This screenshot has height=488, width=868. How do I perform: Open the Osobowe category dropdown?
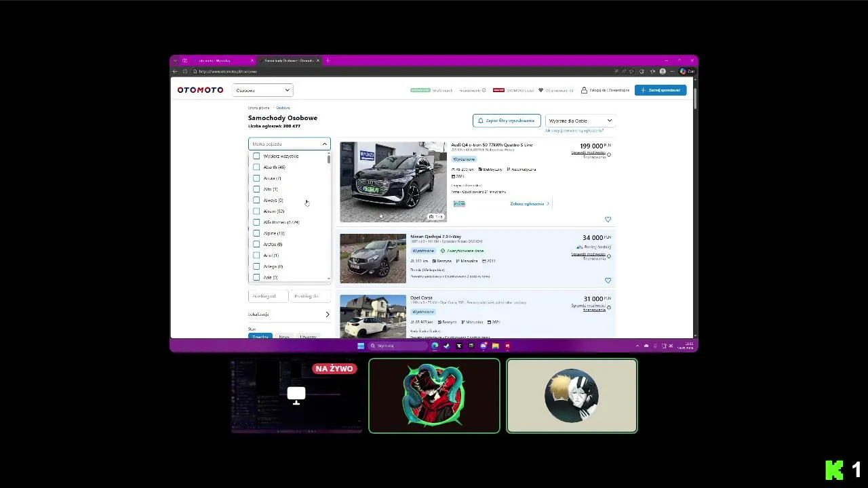tap(262, 90)
